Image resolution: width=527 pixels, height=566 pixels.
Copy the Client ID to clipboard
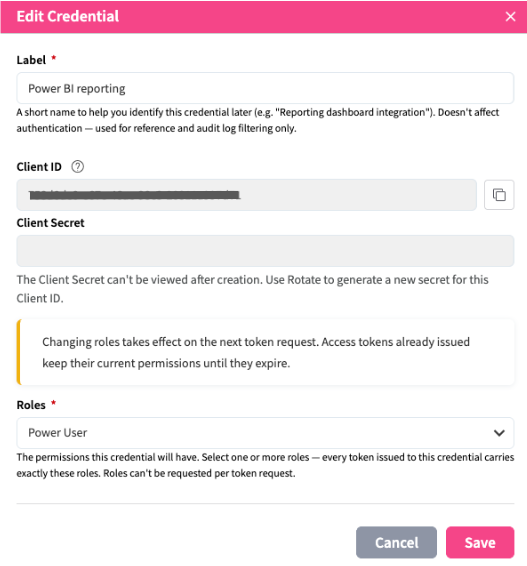pyautogui.click(x=499, y=195)
